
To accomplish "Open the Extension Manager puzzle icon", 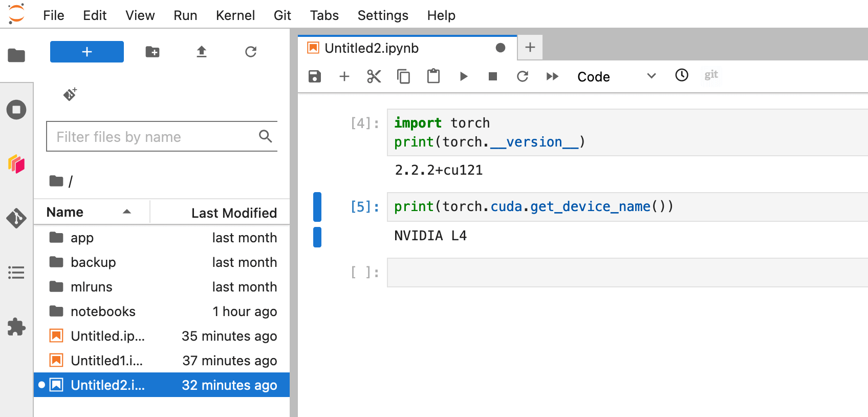I will click(x=16, y=327).
